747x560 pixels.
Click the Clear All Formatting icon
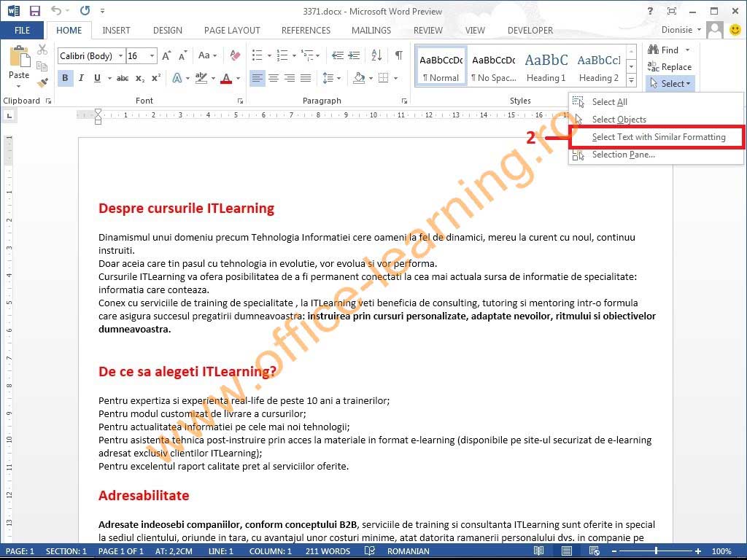[235, 55]
